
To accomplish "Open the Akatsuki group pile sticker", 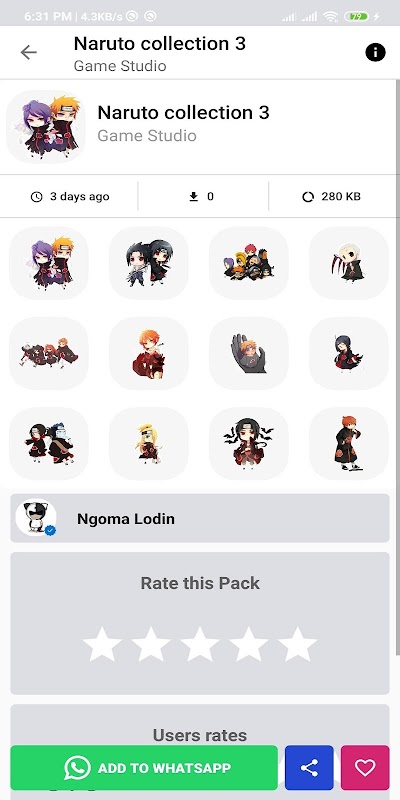I will tap(249, 263).
